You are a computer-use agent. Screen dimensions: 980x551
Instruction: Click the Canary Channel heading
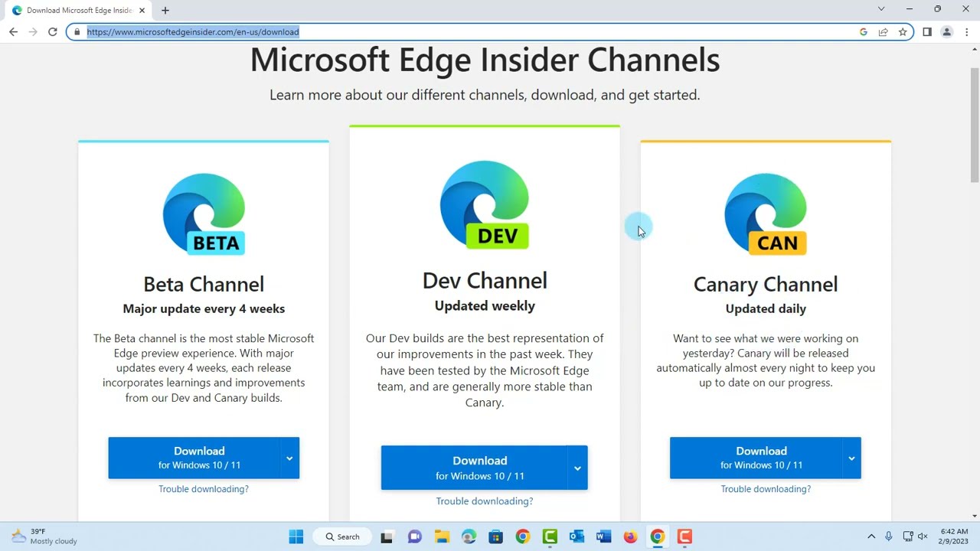pyautogui.click(x=766, y=284)
